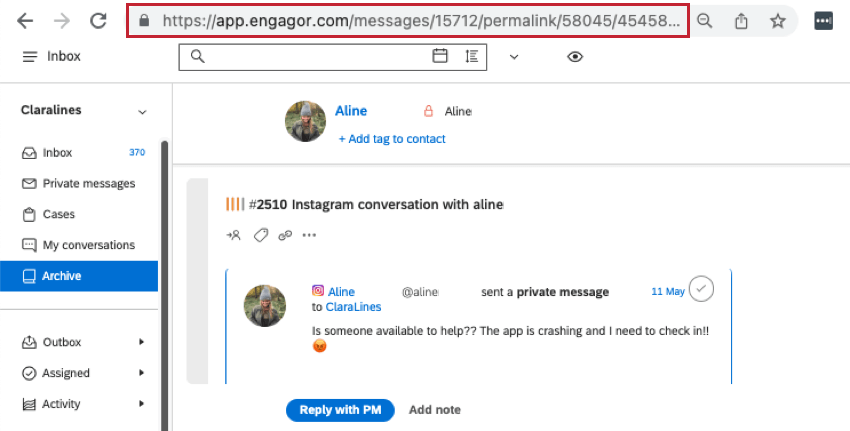Open Inbox in the sidebar
This screenshot has width=850, height=431.
[x=79, y=153]
